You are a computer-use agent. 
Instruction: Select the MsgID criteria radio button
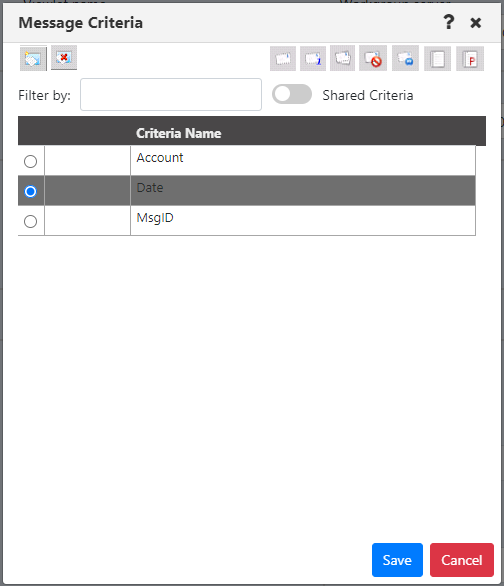click(30, 221)
